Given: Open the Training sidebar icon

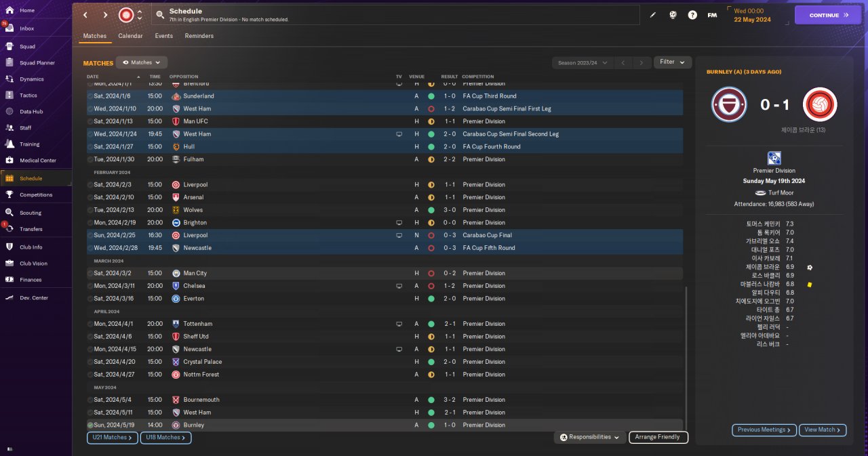Looking at the screenshot, I should coord(9,144).
